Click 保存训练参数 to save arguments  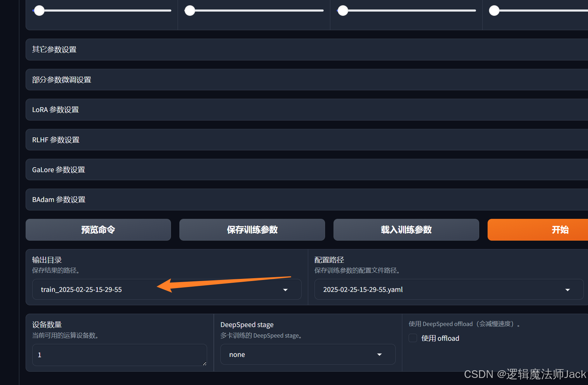click(x=252, y=230)
